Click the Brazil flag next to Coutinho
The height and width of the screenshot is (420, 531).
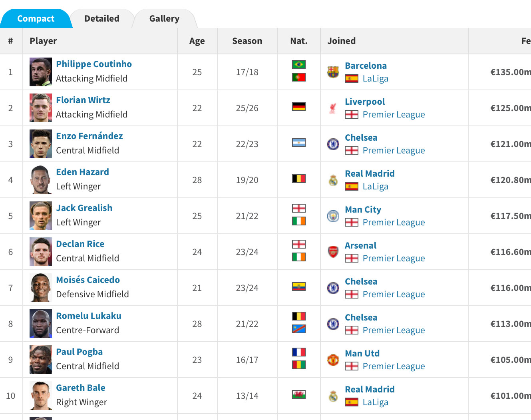(x=298, y=64)
